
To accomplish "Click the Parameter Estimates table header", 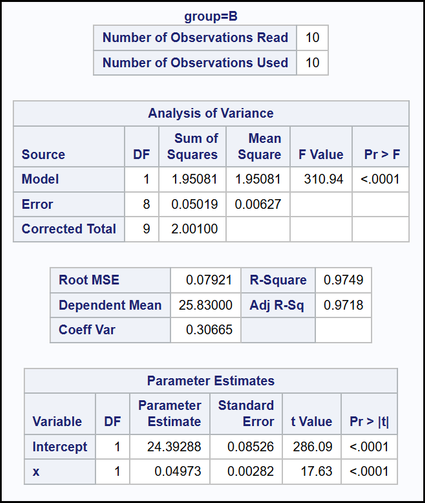I will tap(211, 381).
